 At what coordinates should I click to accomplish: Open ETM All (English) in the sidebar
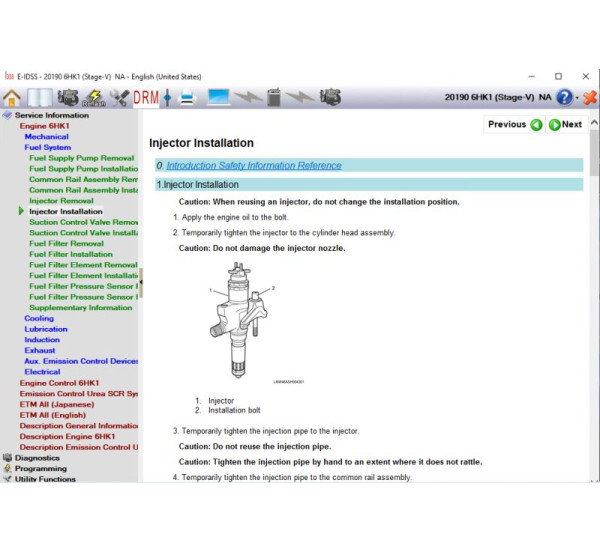pos(54,415)
